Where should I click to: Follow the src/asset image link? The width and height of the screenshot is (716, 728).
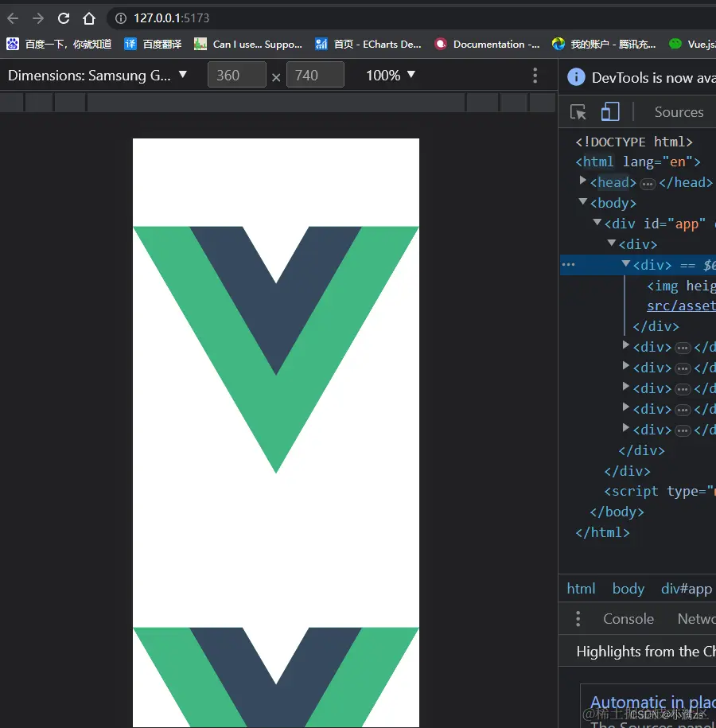(x=681, y=306)
